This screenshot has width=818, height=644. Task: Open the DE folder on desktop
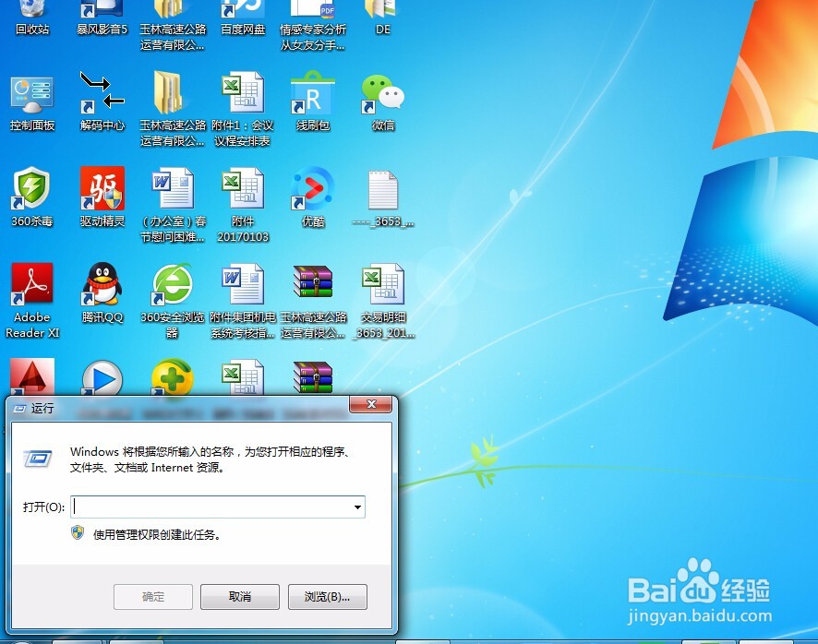point(383,18)
